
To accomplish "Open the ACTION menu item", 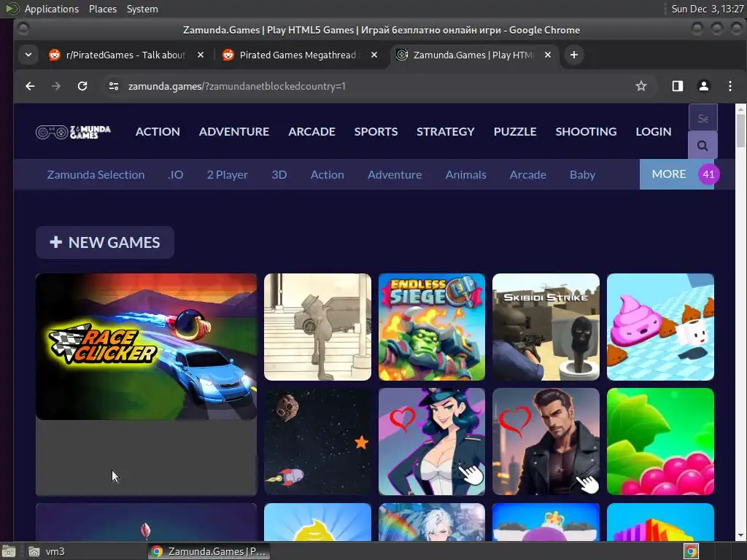I will pyautogui.click(x=158, y=131).
